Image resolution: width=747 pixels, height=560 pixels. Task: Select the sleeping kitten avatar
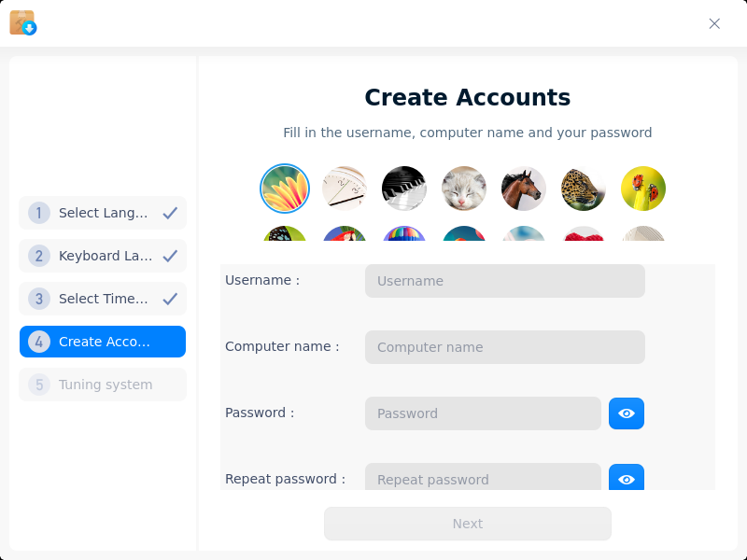[x=463, y=189]
